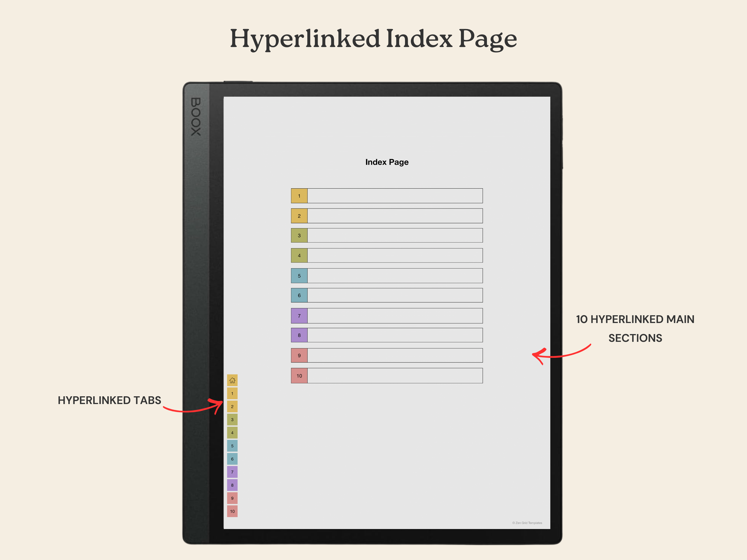Select side tab number 9
Screen dimensions: 747x560
point(232,498)
